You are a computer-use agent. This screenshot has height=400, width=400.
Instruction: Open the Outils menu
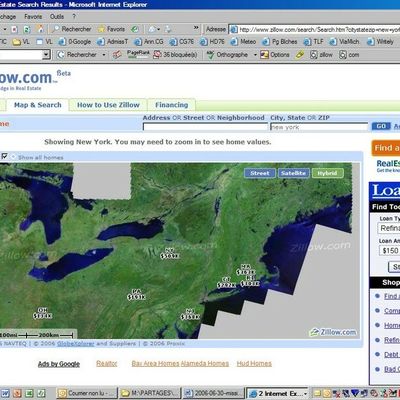57,16
